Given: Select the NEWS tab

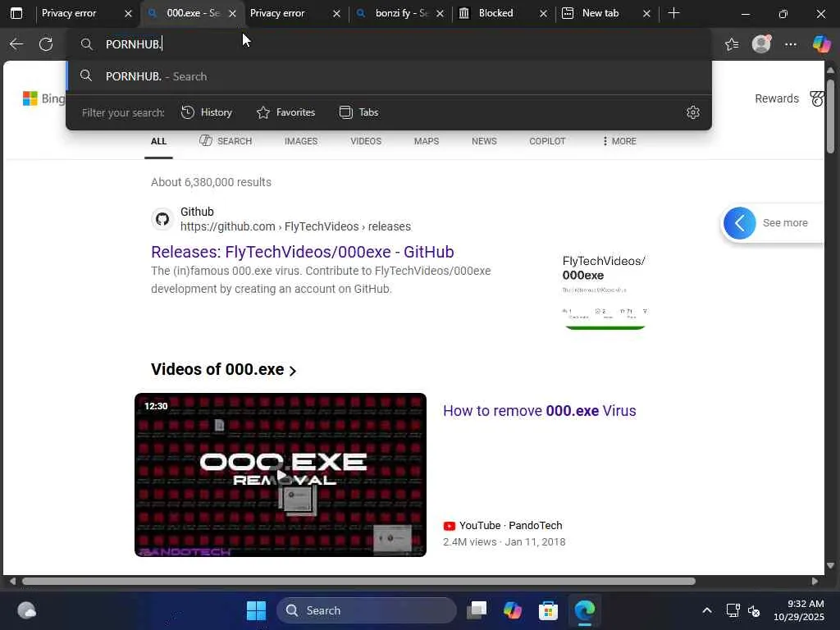Looking at the screenshot, I should (x=484, y=141).
